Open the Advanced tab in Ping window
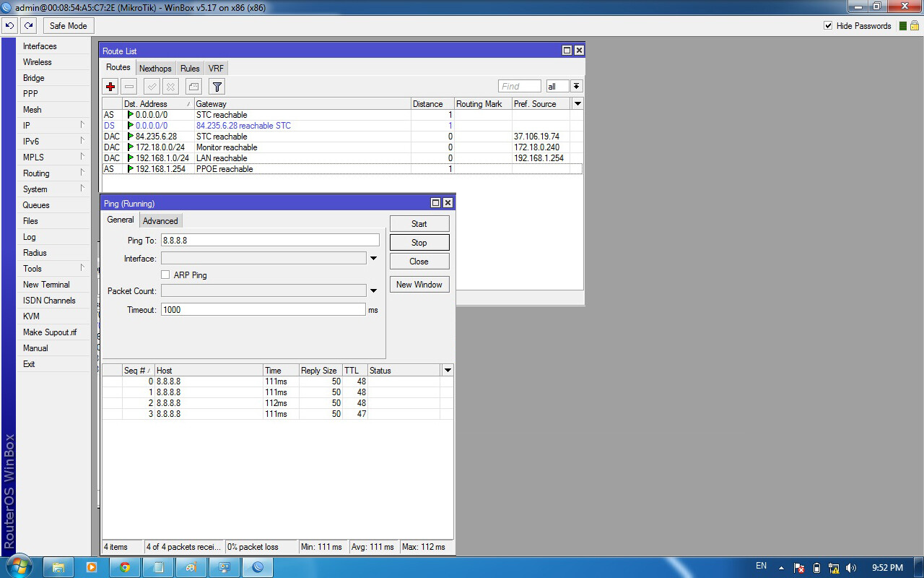 [160, 221]
